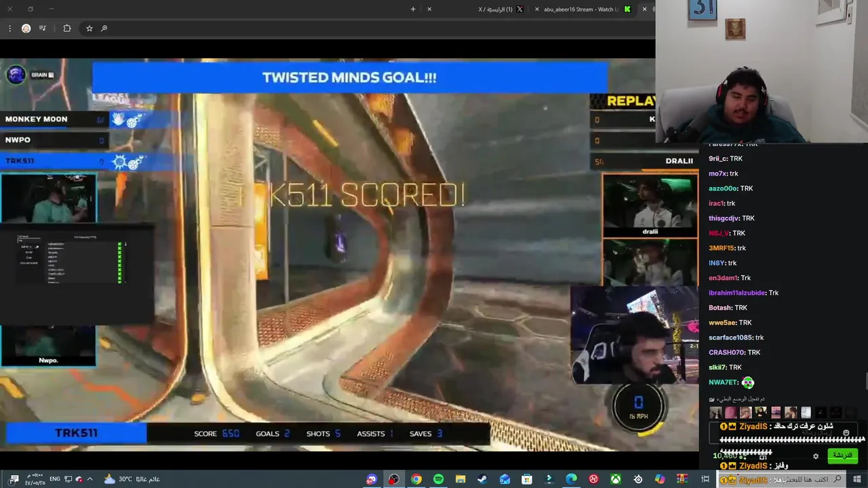Open Task View from the taskbar

705,479
